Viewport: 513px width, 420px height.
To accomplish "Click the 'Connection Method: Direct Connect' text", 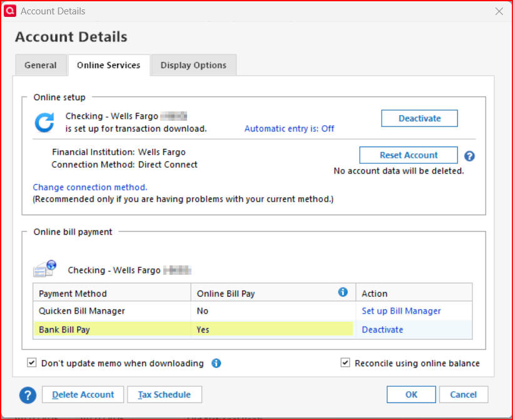I will (124, 165).
